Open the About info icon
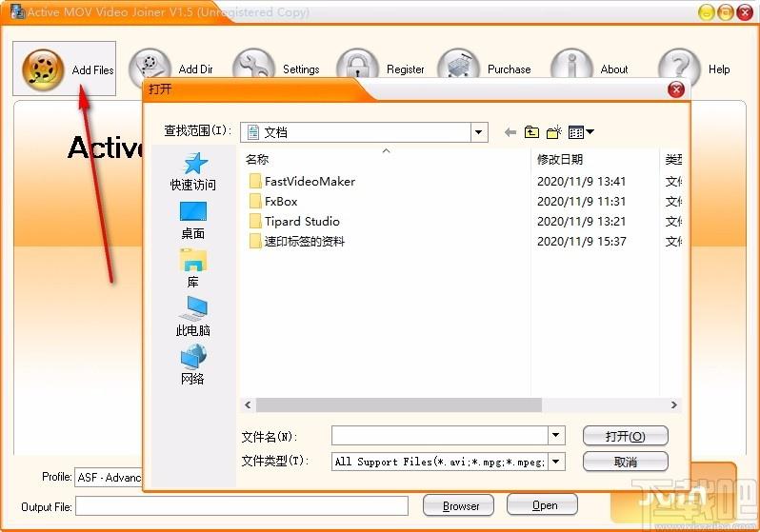 (571, 65)
